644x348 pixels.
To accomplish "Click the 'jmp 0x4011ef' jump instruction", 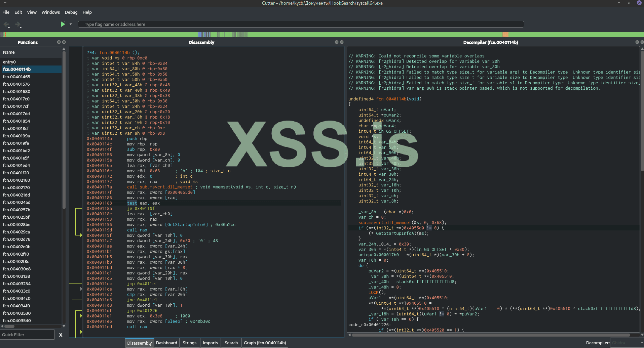I will [142, 284].
